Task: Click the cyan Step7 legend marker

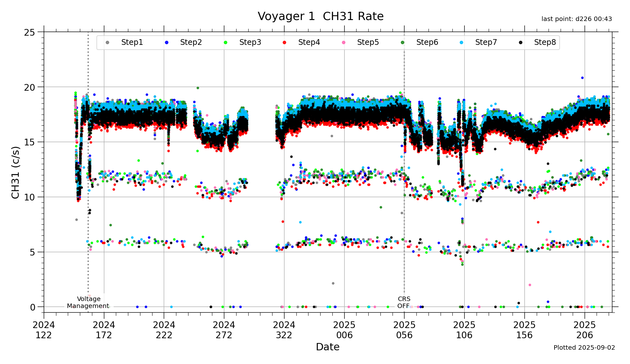Action: pyautogui.click(x=462, y=43)
